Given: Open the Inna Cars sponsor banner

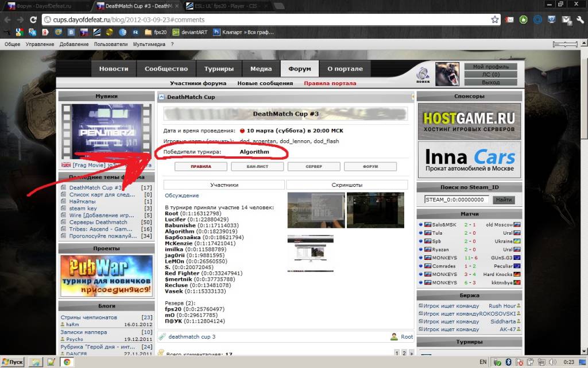Looking at the screenshot, I should [469, 160].
